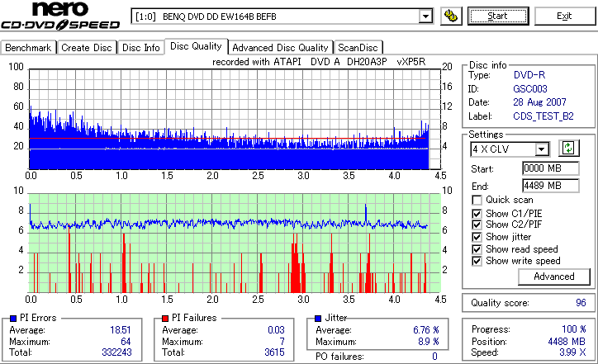Turn off Show write speed checkbox

coord(477,261)
